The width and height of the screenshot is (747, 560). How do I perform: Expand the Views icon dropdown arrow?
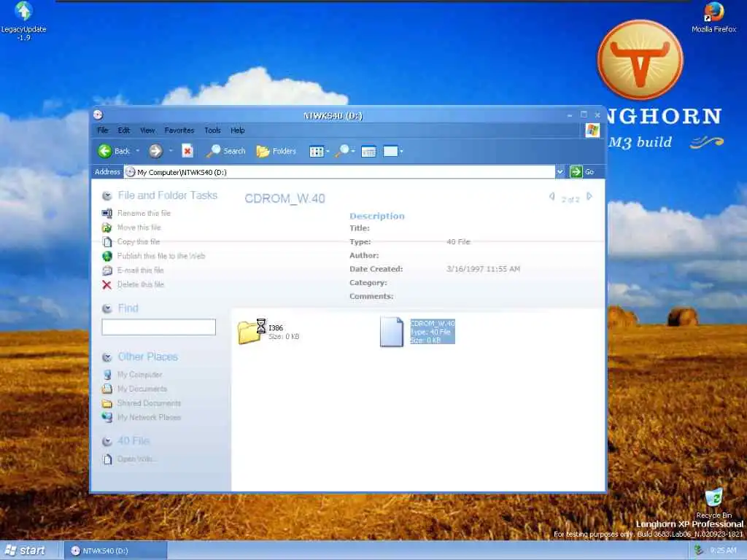328,151
